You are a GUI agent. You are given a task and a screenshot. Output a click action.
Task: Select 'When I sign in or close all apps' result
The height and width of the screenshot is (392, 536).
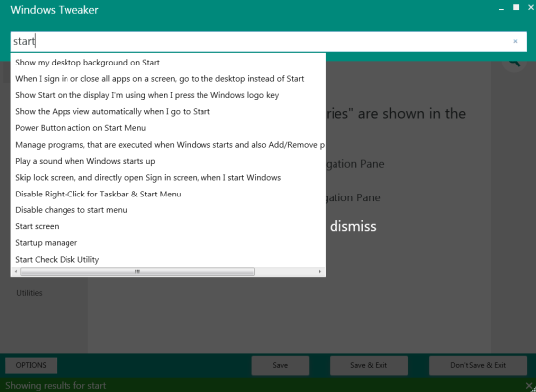(x=168, y=79)
